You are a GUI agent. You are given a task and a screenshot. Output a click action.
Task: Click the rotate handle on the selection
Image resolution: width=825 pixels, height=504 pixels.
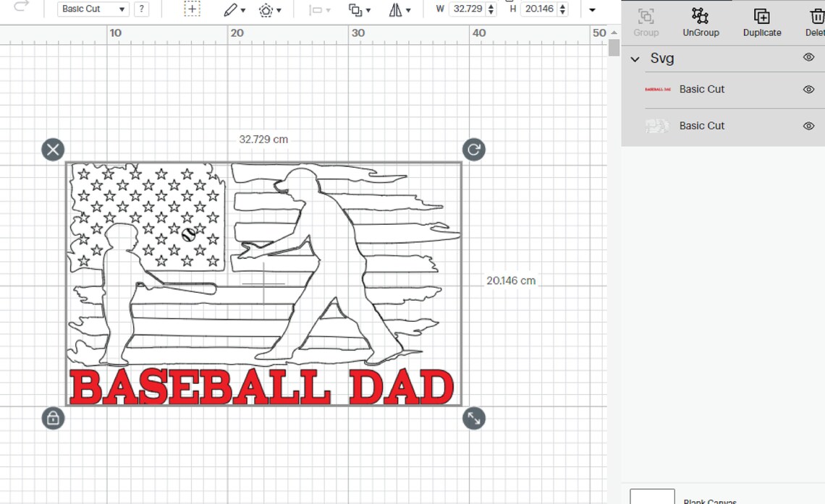[x=474, y=149]
